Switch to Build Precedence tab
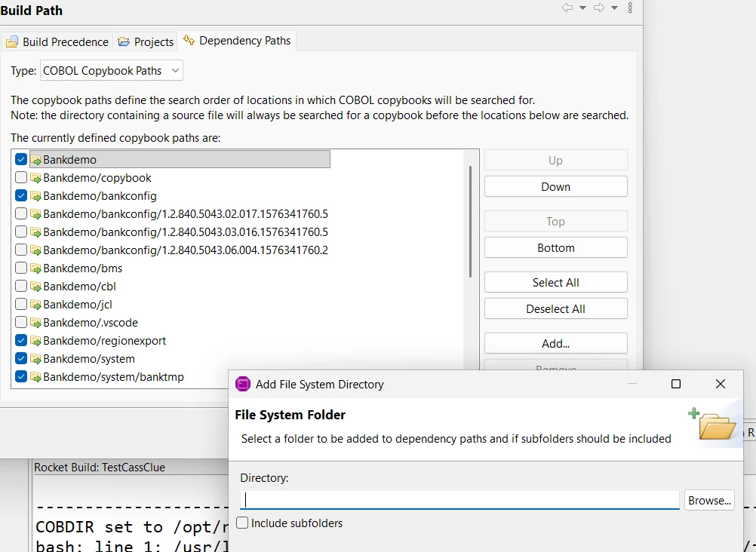The height and width of the screenshot is (552, 756). click(57, 42)
